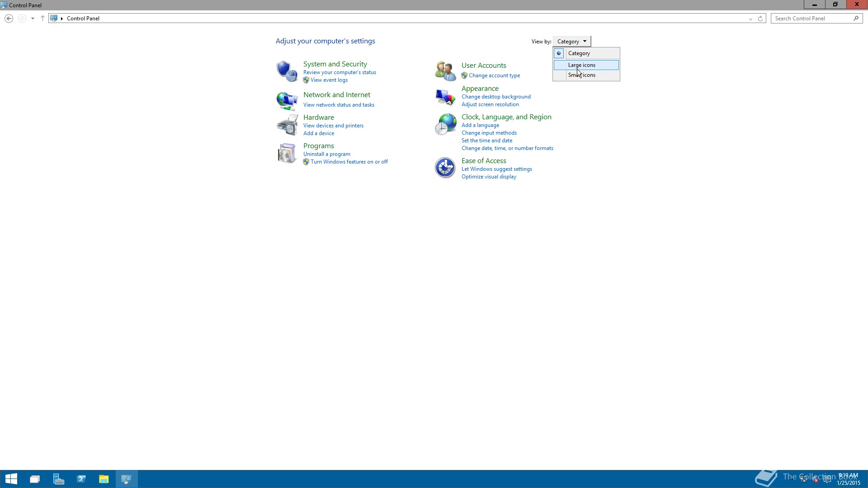Open Change date, time, or number formats
The height and width of the screenshot is (488, 868).
point(507,148)
